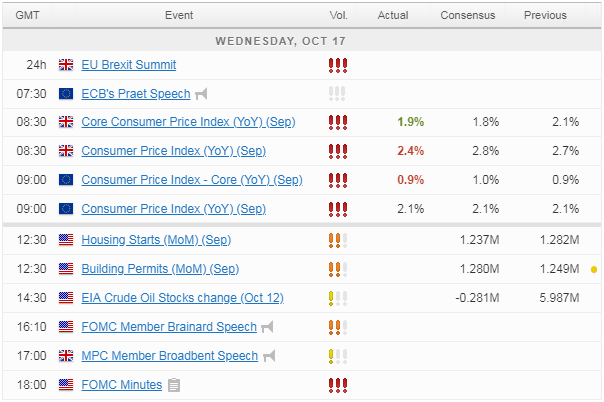Click the EU flag next to ECB's Praet Speech

pyautogui.click(x=67, y=94)
